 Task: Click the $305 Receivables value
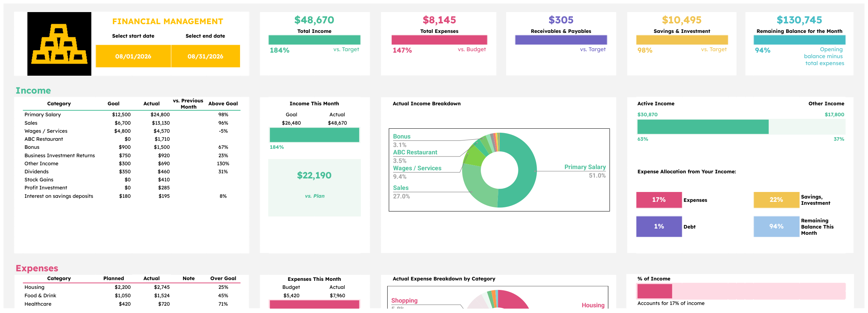(561, 20)
